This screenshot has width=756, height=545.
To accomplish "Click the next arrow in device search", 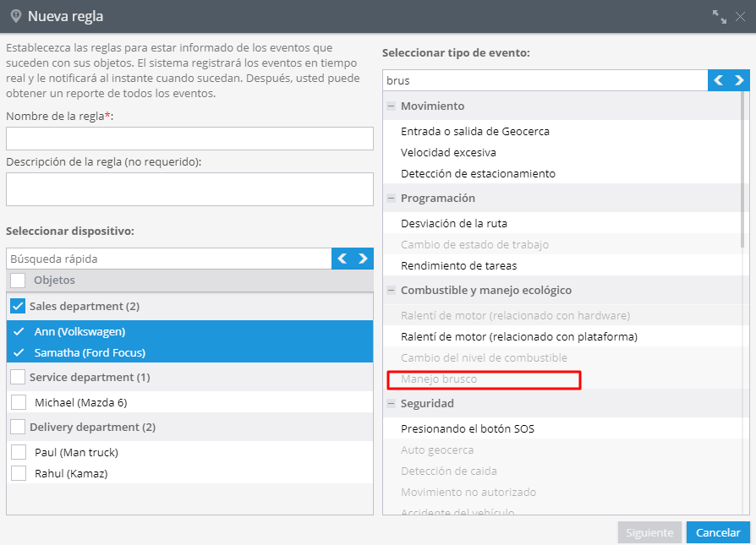I will tap(363, 259).
